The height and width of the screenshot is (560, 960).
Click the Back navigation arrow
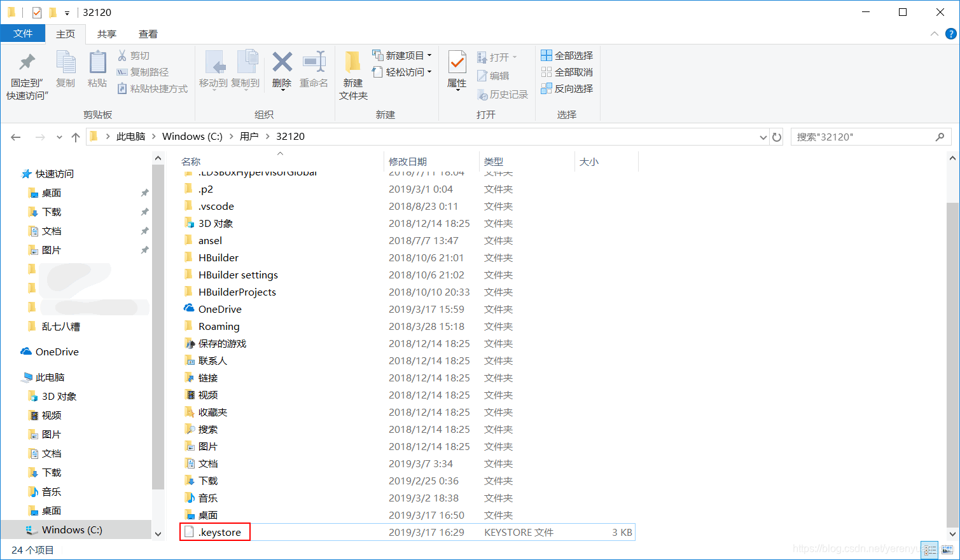[x=16, y=137]
